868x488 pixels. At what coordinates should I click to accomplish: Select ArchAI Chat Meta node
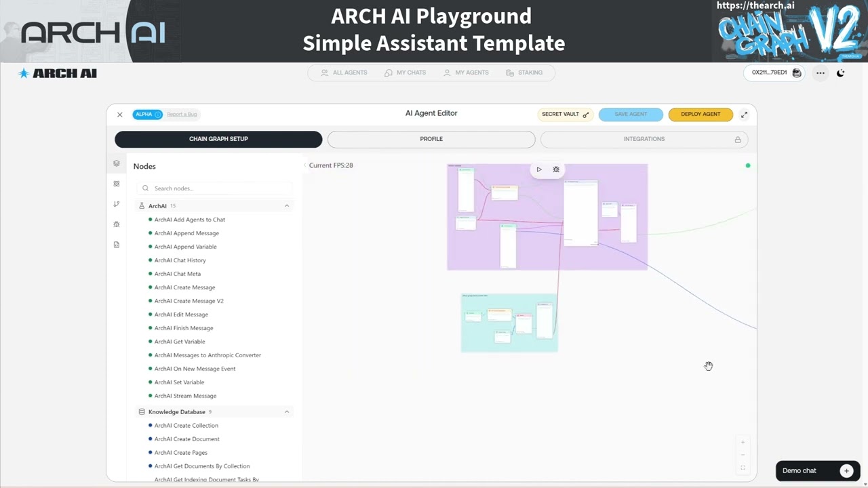pos(178,274)
